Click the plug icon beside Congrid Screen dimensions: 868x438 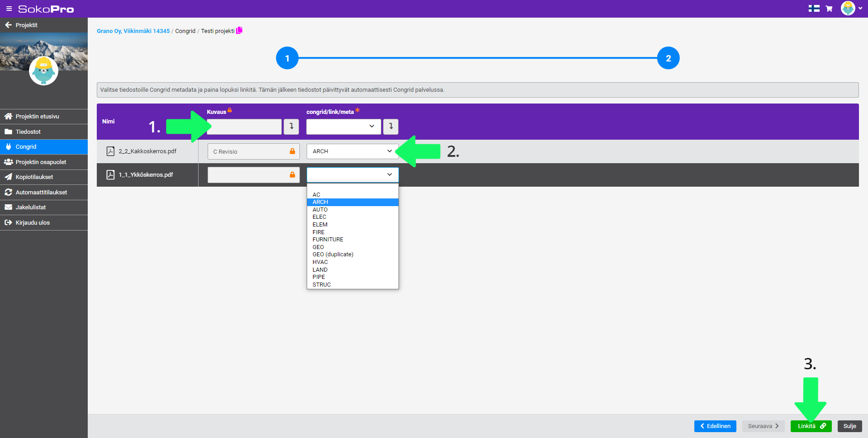pos(8,146)
